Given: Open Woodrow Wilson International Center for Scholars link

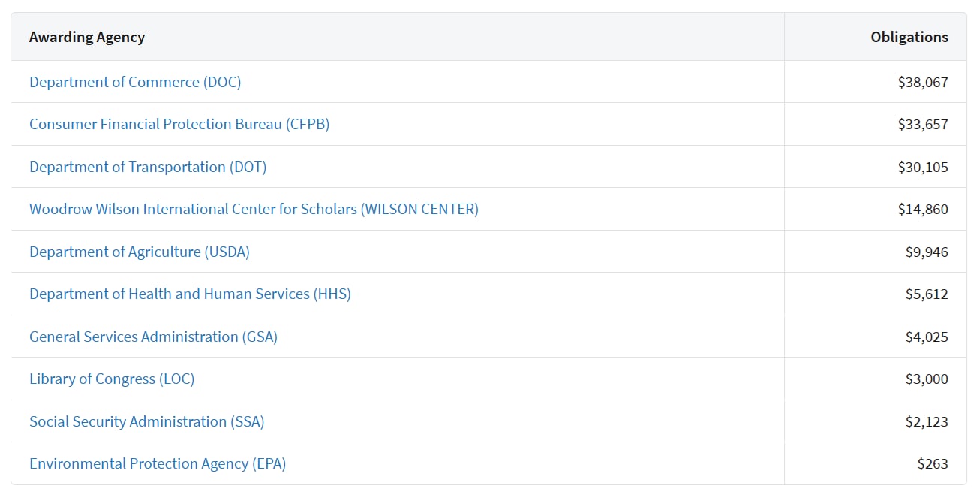Looking at the screenshot, I should coord(254,209).
